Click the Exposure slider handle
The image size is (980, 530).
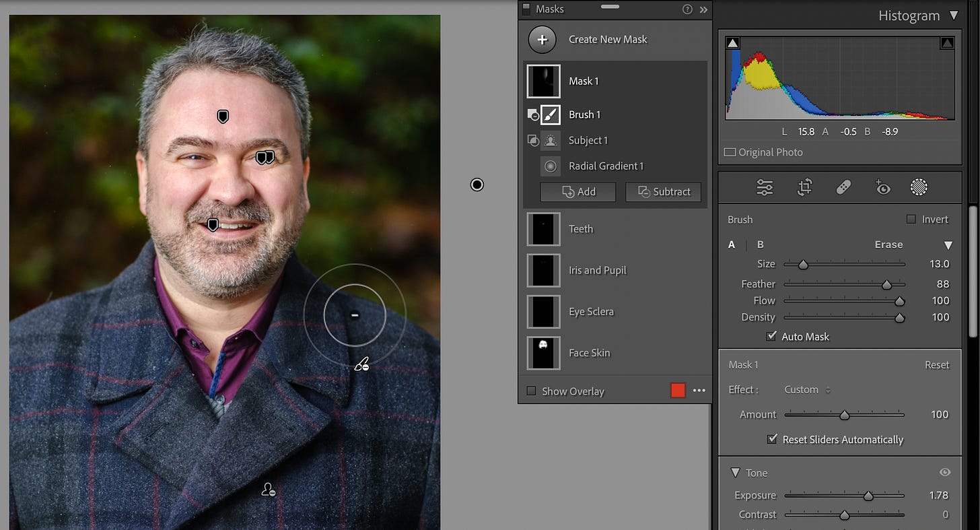coord(868,496)
